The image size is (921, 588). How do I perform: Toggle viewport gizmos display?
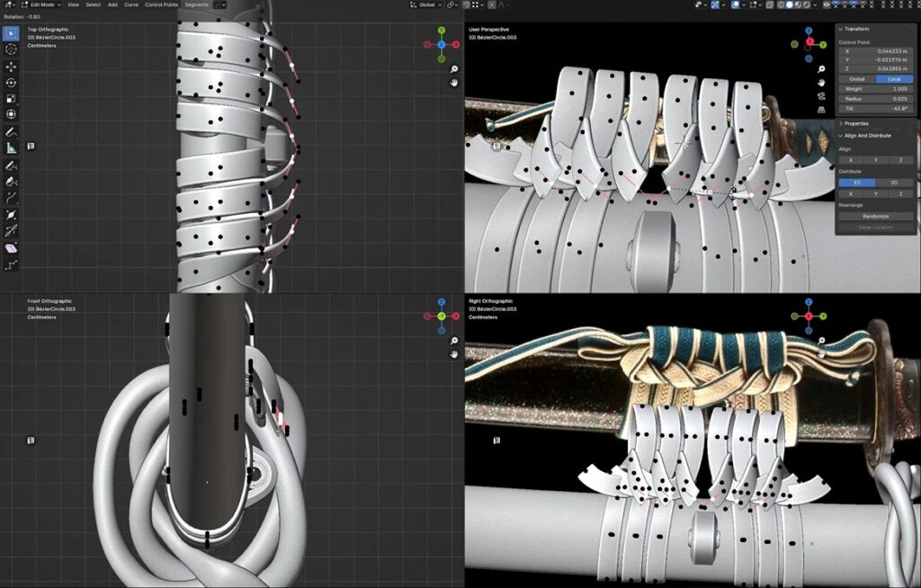click(x=715, y=4)
